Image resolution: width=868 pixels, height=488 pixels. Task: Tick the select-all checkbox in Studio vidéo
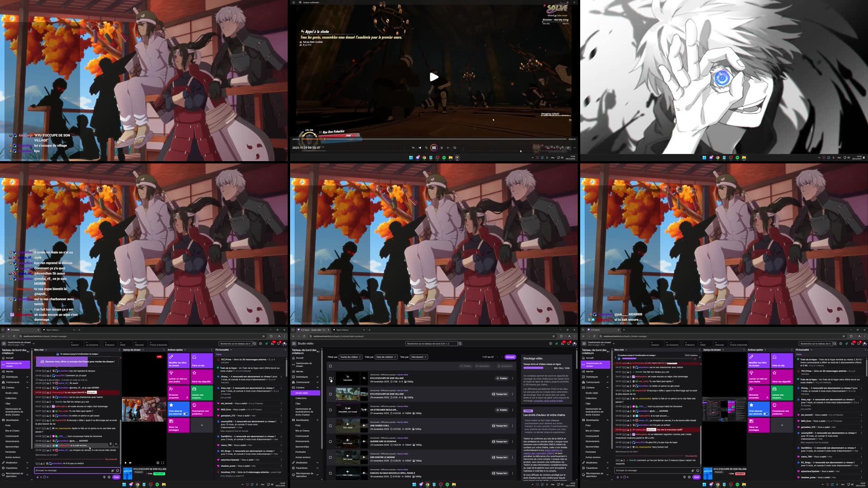point(330,366)
